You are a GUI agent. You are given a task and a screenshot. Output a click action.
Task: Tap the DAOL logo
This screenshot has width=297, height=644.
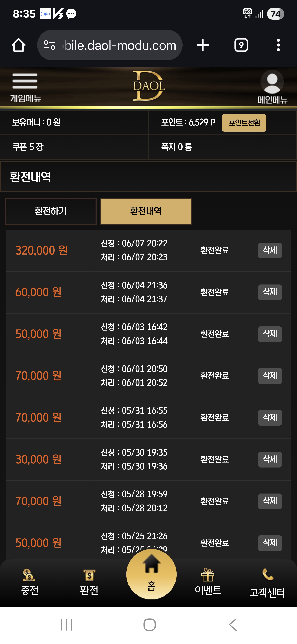tap(149, 86)
